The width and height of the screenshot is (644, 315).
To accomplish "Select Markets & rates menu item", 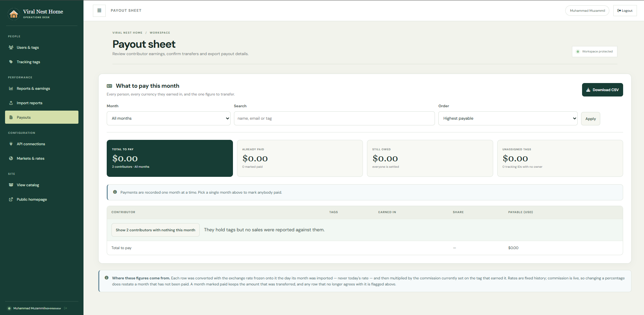I will pos(42,158).
